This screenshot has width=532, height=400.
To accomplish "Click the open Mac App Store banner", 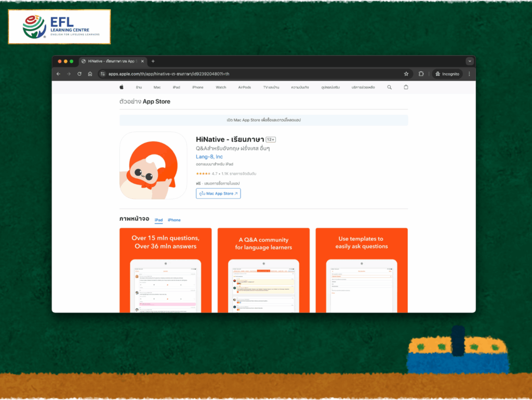I will click(x=263, y=120).
